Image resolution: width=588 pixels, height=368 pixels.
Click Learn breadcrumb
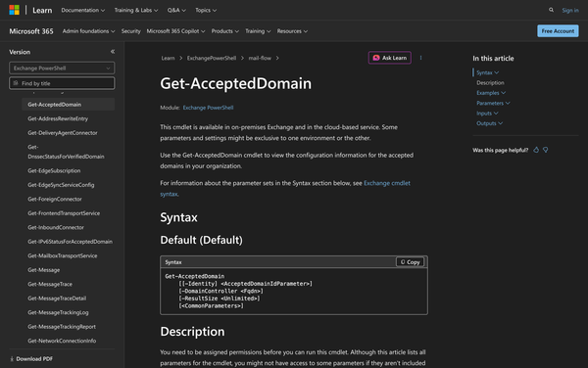click(168, 58)
